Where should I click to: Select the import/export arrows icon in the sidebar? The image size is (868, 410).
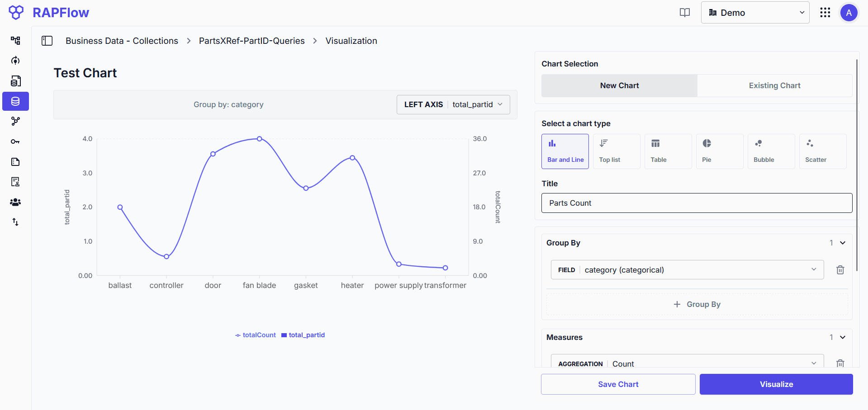(x=15, y=222)
